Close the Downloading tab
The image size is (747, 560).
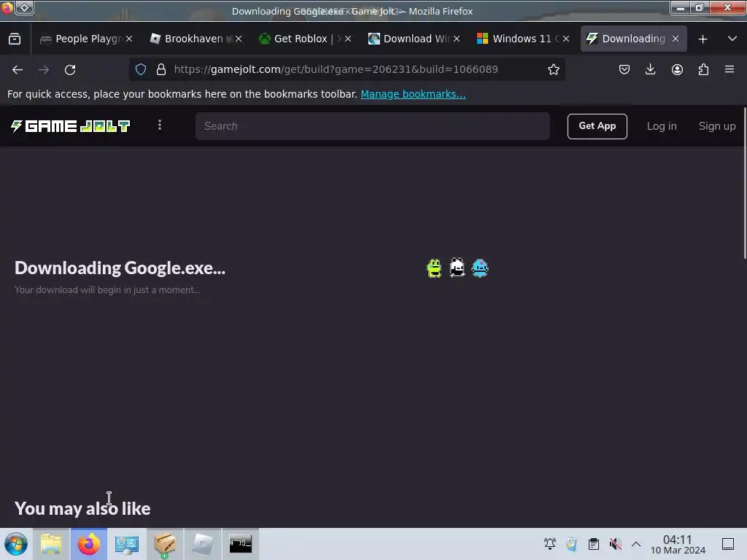(676, 39)
